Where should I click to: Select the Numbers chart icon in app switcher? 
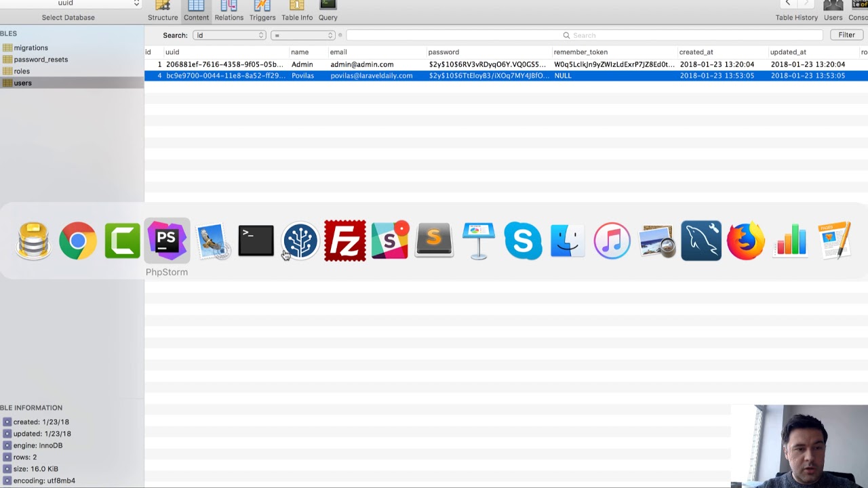(x=790, y=241)
